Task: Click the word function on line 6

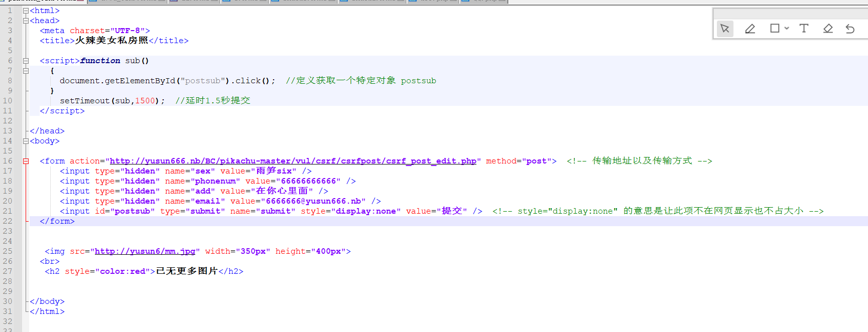Action: 100,61
